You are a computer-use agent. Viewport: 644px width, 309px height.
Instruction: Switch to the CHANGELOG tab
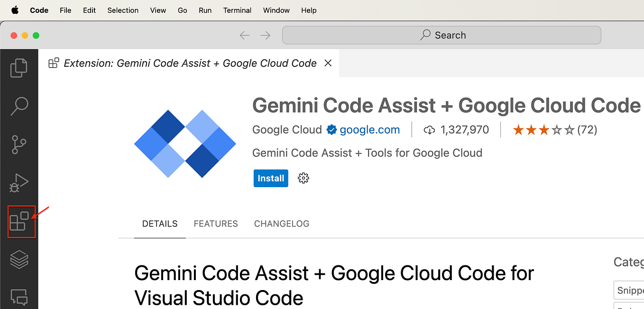282,224
